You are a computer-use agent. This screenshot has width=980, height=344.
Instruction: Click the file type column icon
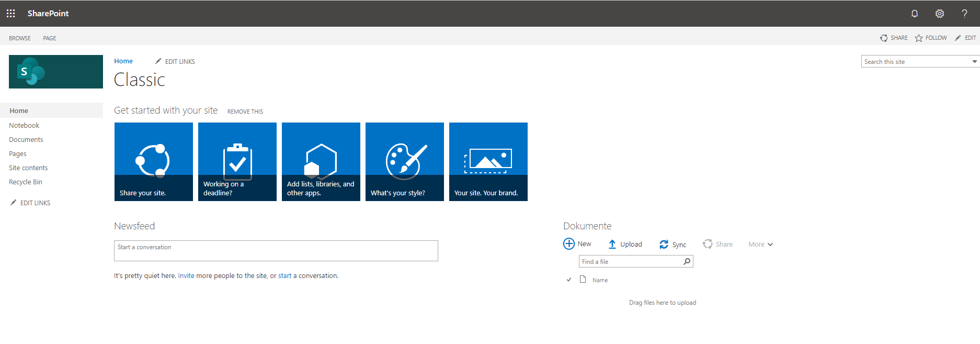583,280
